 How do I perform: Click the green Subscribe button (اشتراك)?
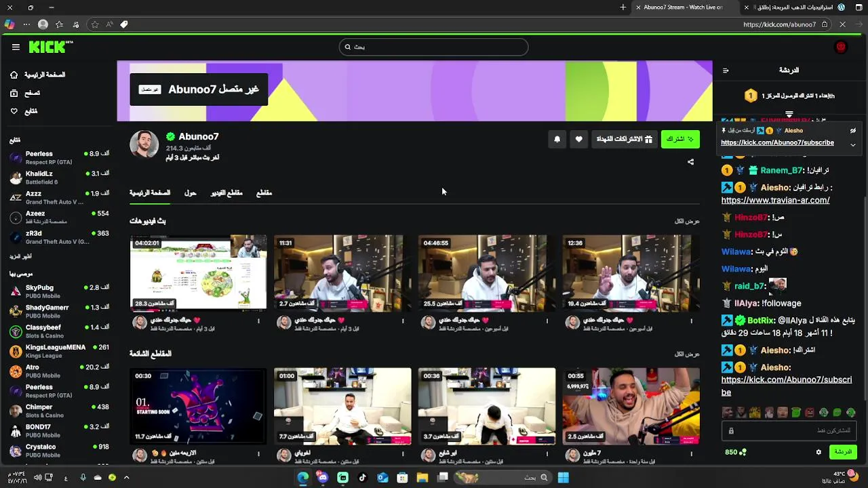pos(679,139)
